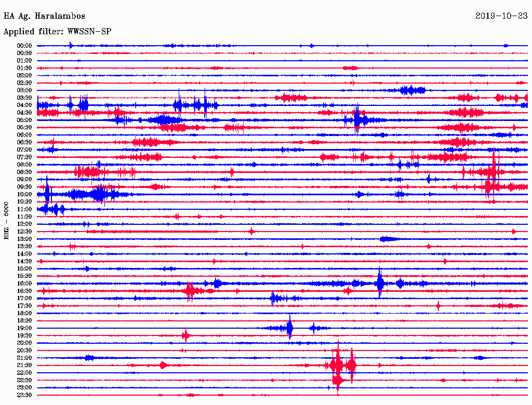Click the 12:00 time label
The width and height of the screenshot is (532, 405).
(x=24, y=224)
